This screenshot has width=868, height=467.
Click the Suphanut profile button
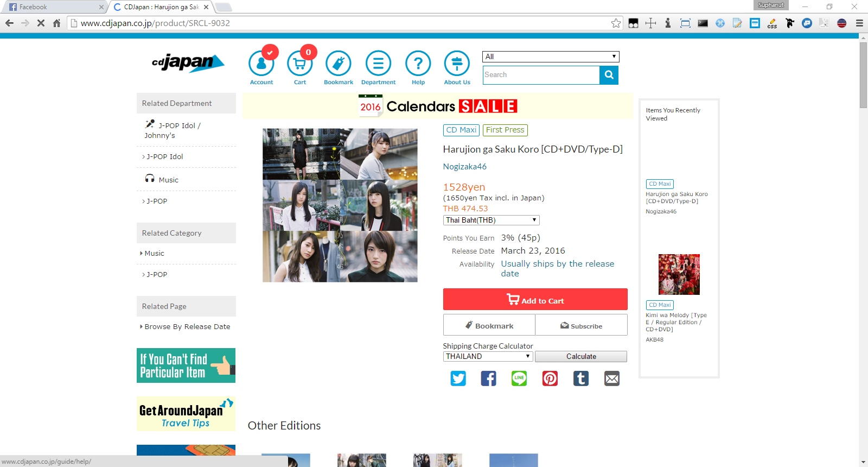[771, 5]
